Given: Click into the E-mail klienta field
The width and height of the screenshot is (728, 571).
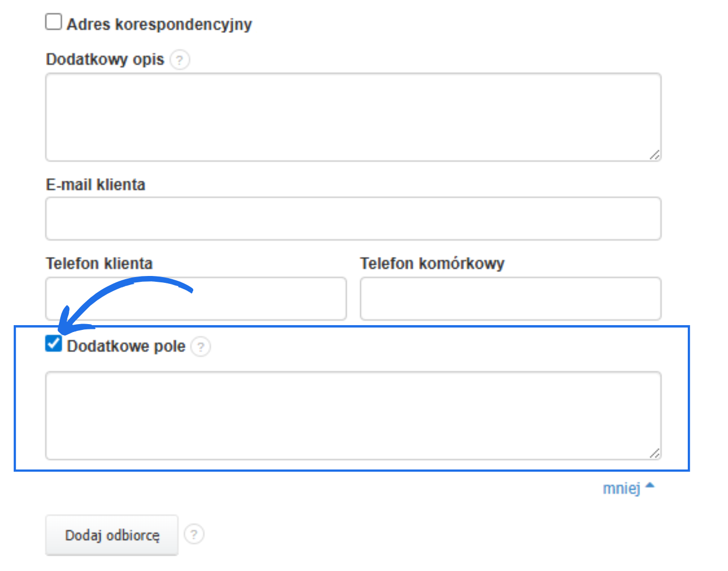Looking at the screenshot, I should [353, 219].
